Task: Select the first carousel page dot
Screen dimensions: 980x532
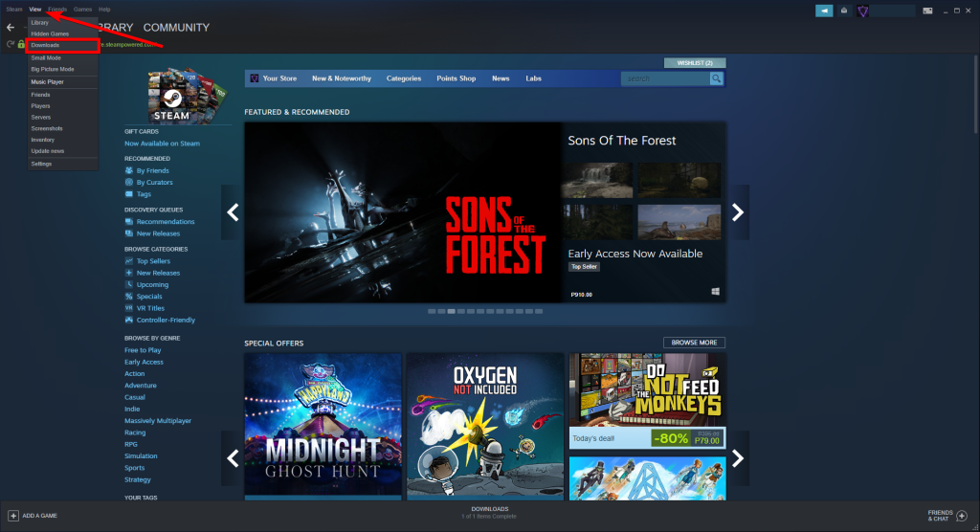Action: pyautogui.click(x=432, y=311)
